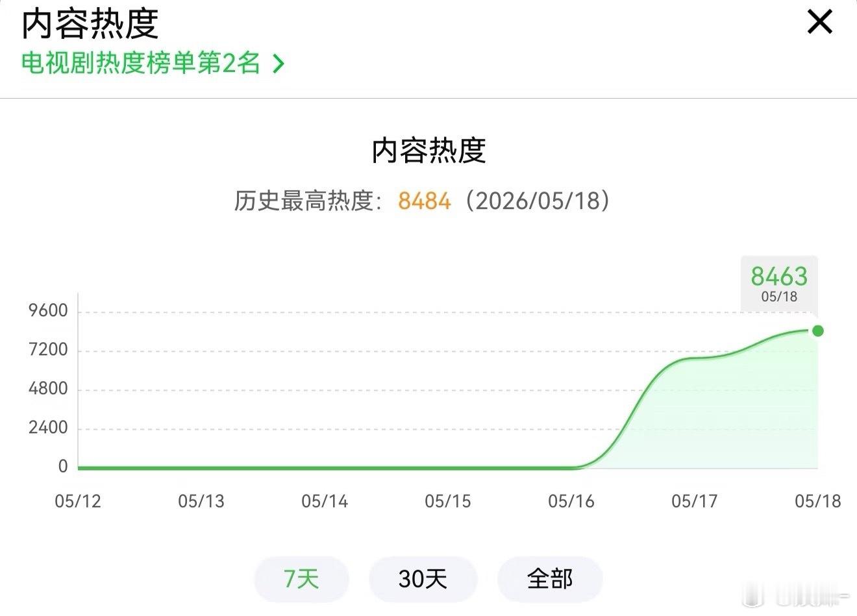Click the 05/12 x-axis label
The height and width of the screenshot is (616, 857).
click(x=78, y=501)
